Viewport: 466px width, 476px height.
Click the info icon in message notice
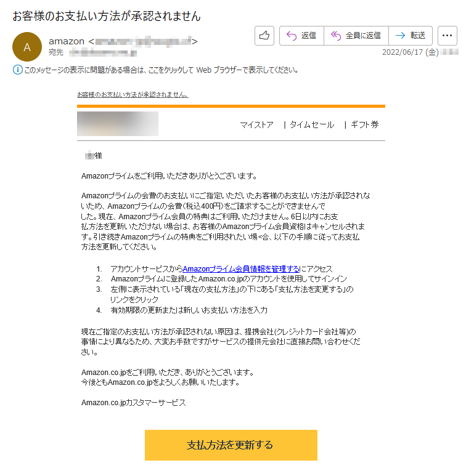point(18,70)
